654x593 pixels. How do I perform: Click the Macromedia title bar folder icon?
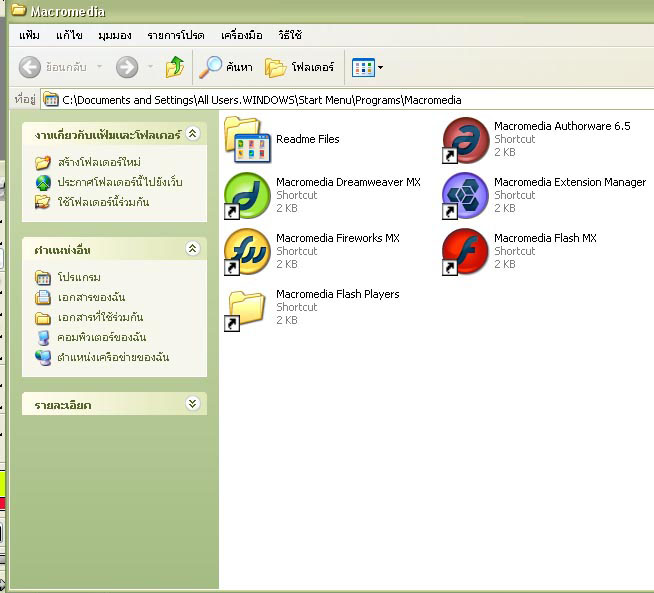pyautogui.click(x=19, y=10)
